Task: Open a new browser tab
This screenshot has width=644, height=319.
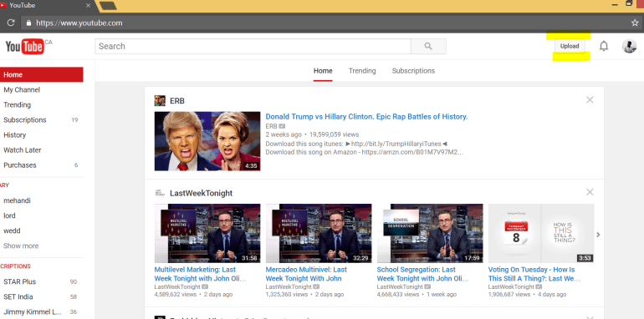Action: [x=108, y=5]
